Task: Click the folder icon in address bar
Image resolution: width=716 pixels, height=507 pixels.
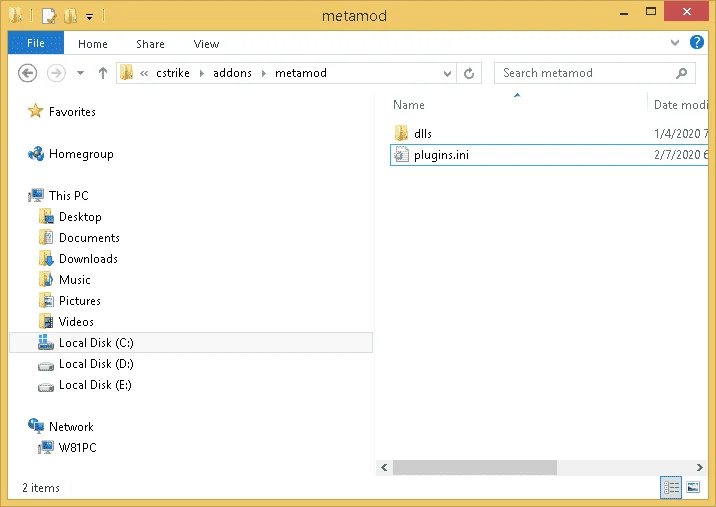Action: click(126, 73)
